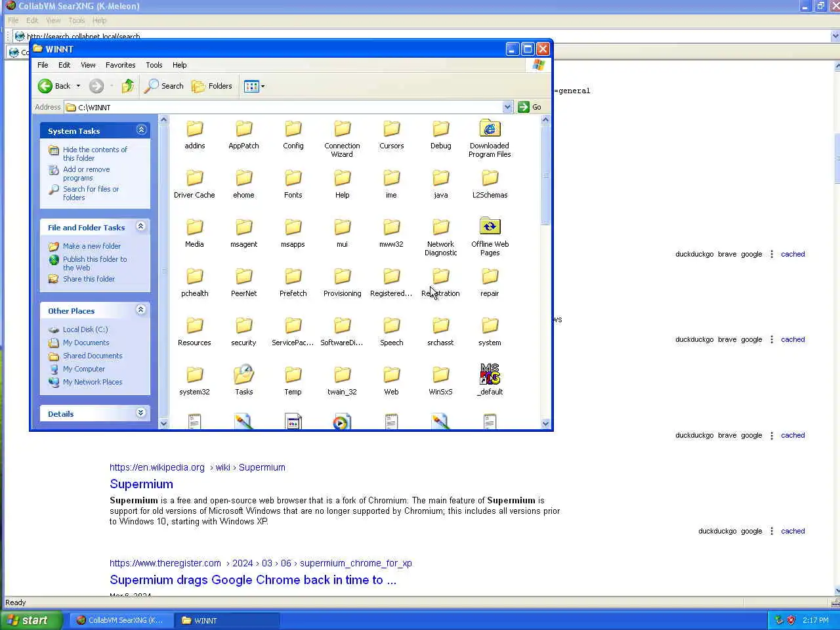The image size is (840, 630).
Task: Open Downloaded Program Files folder
Action: (x=490, y=138)
